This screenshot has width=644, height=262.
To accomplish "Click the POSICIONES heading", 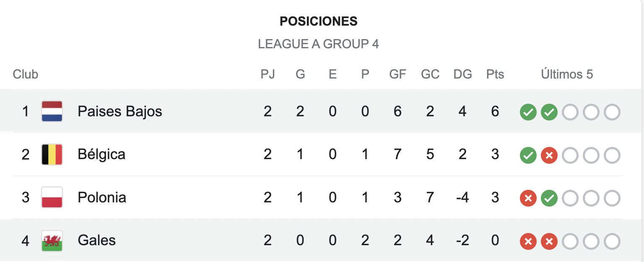I will (319, 21).
